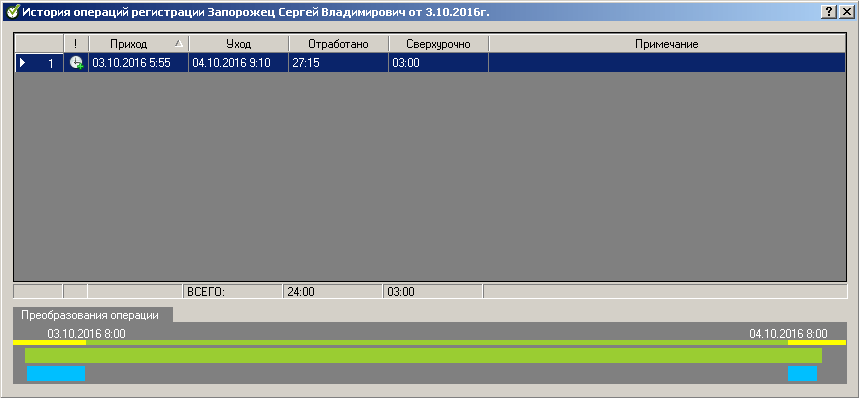Click the exclamation mark column header
Image resolution: width=859 pixels, height=398 pixels.
[x=76, y=44]
